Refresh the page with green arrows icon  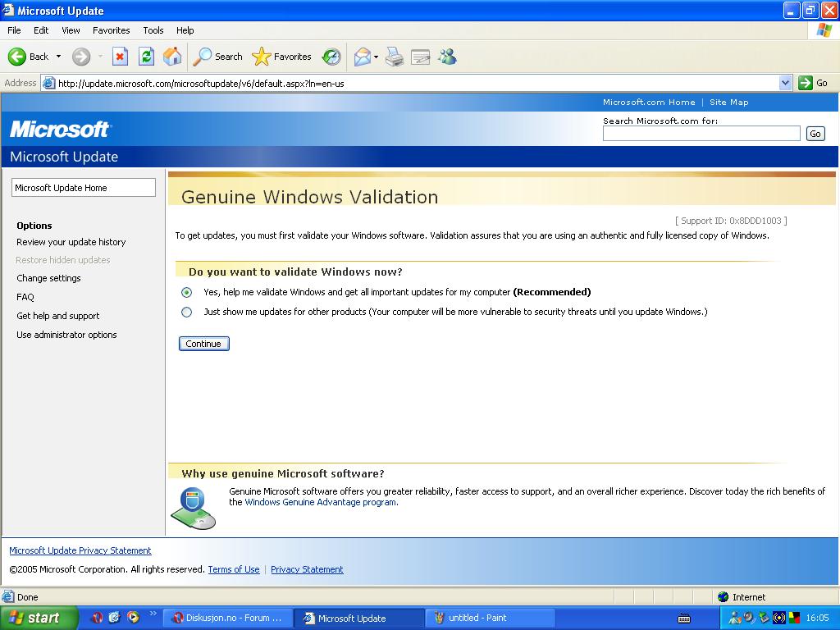(146, 57)
